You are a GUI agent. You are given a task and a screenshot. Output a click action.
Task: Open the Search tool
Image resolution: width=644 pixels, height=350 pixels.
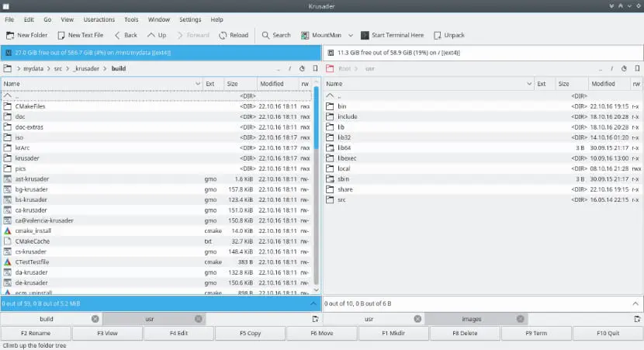(x=276, y=36)
